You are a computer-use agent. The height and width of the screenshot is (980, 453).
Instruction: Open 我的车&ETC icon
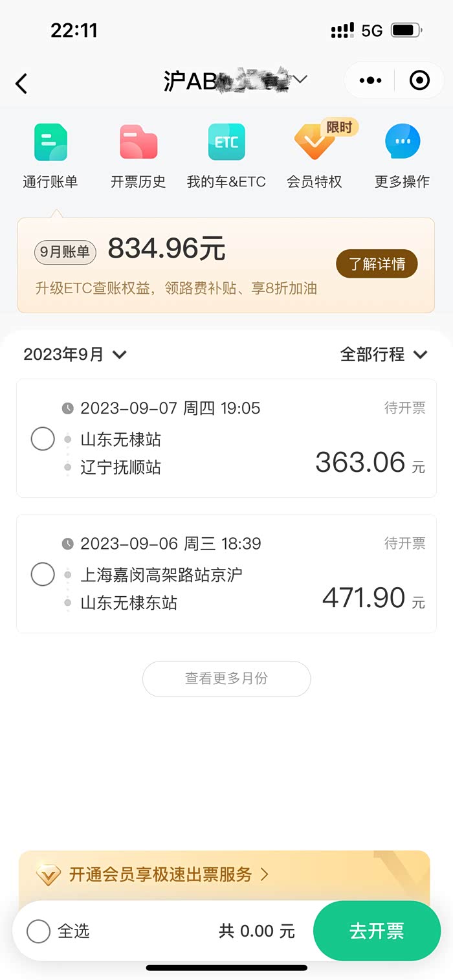pyautogui.click(x=226, y=142)
